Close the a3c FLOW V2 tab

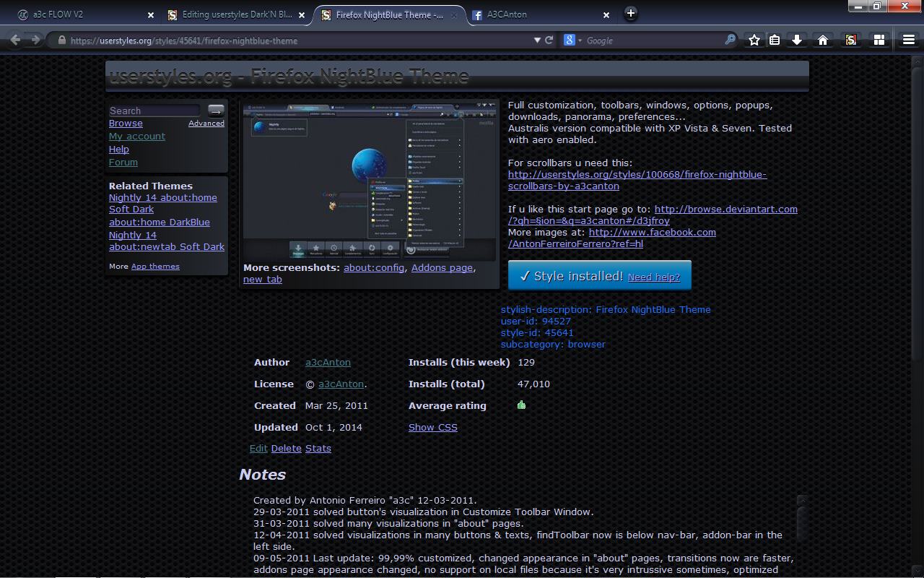pyautogui.click(x=151, y=14)
